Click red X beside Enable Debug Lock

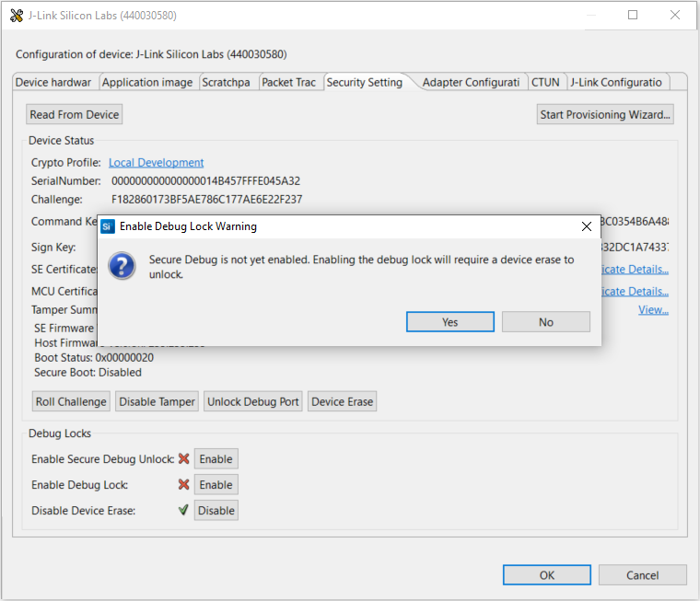pos(183,485)
